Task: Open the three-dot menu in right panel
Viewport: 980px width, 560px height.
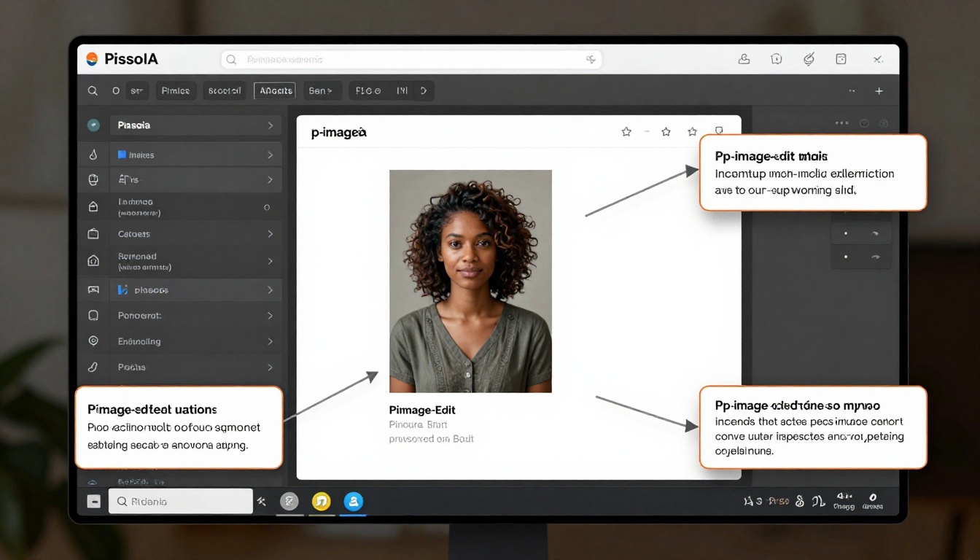Action: tap(842, 124)
